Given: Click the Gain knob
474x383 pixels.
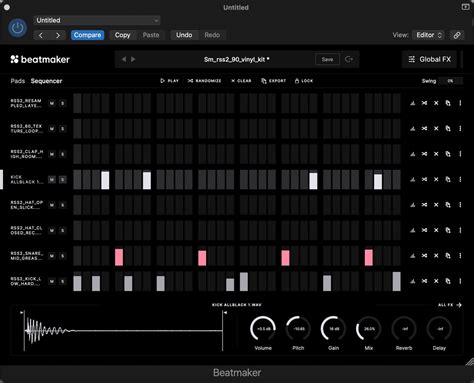Looking at the screenshot, I should click(333, 329).
